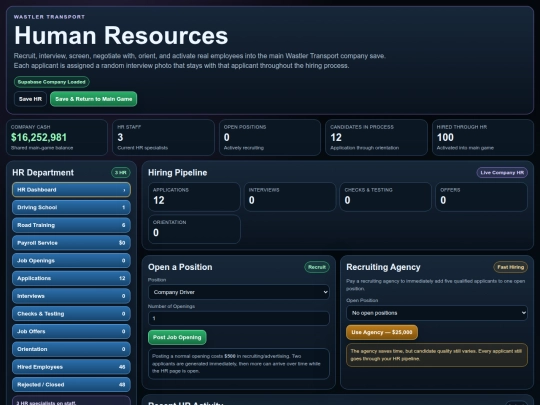Screen dimensions: 540x405
Task: Open the HR Dashboard menu item
Action: pos(71,190)
